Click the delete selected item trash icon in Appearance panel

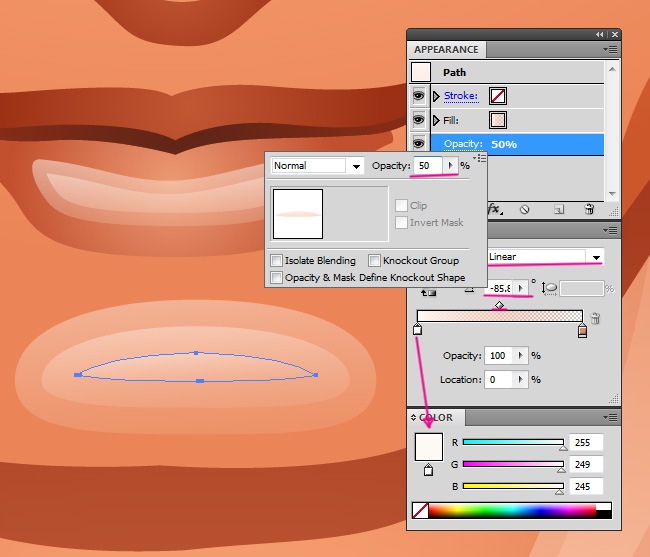(x=589, y=209)
